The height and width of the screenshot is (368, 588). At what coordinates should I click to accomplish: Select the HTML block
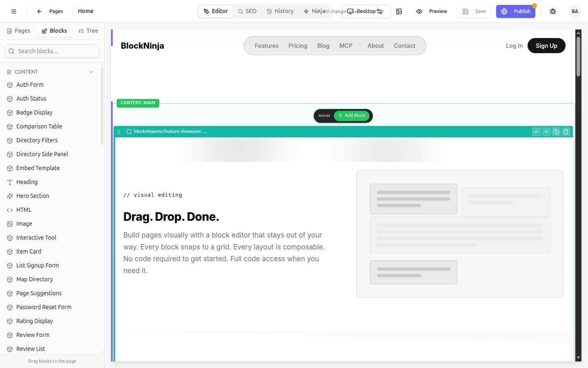pos(51,210)
